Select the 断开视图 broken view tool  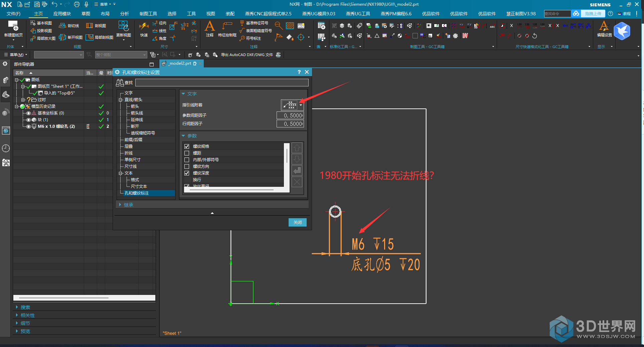[70, 37]
